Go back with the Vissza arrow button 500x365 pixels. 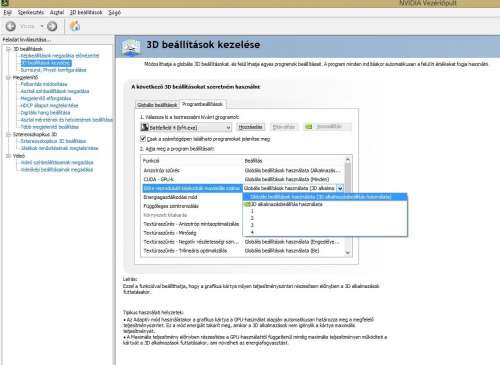11,26
